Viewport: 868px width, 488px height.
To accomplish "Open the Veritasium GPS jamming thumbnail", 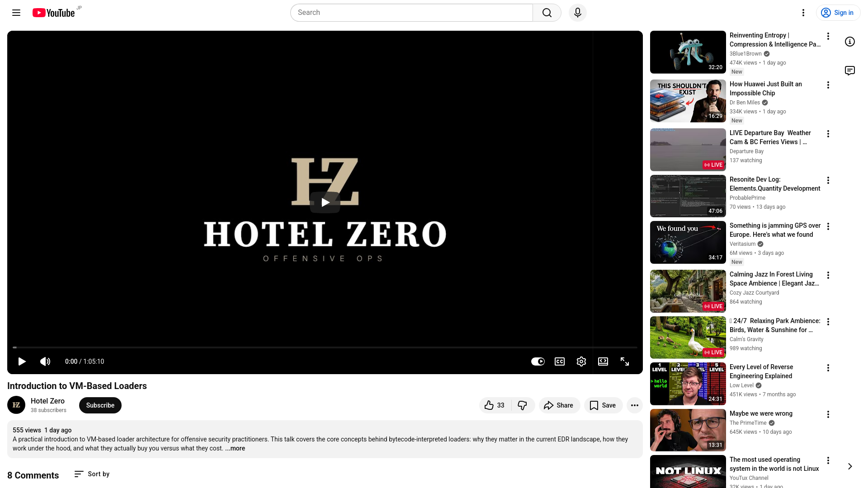I will (x=688, y=242).
